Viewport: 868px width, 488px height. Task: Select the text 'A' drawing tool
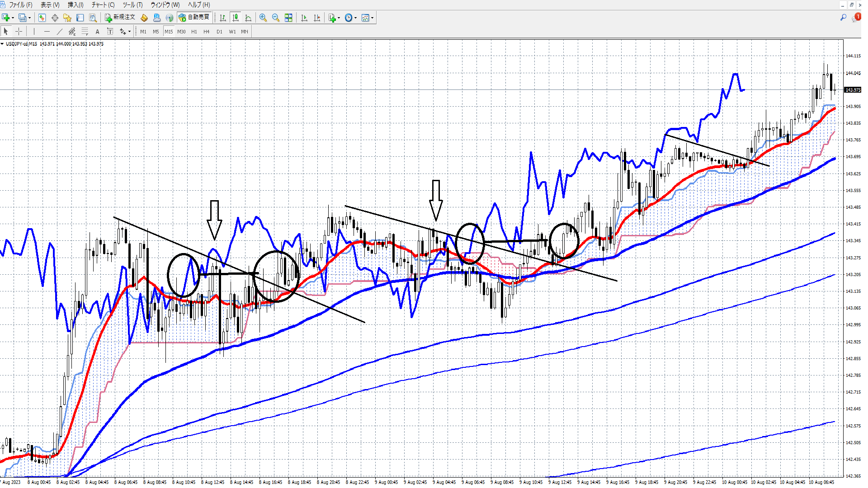(x=97, y=31)
